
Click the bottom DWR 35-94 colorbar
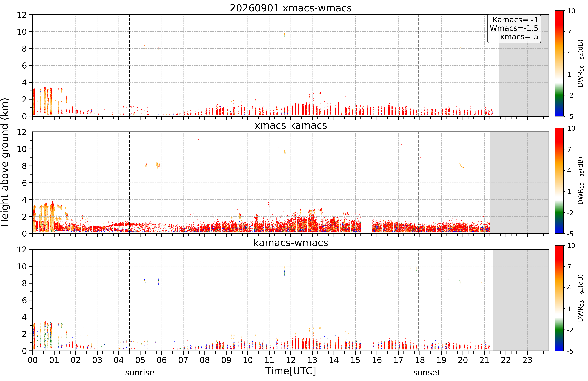559,298
